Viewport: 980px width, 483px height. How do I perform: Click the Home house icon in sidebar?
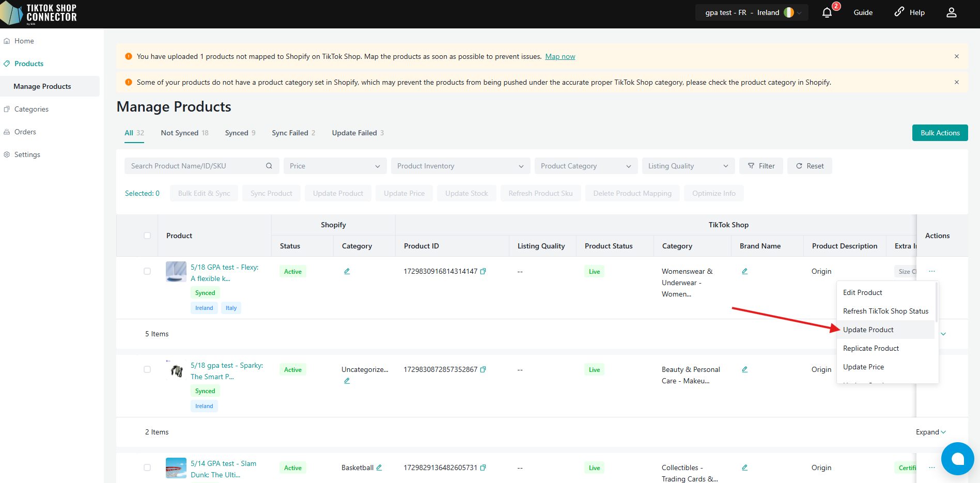(7, 41)
